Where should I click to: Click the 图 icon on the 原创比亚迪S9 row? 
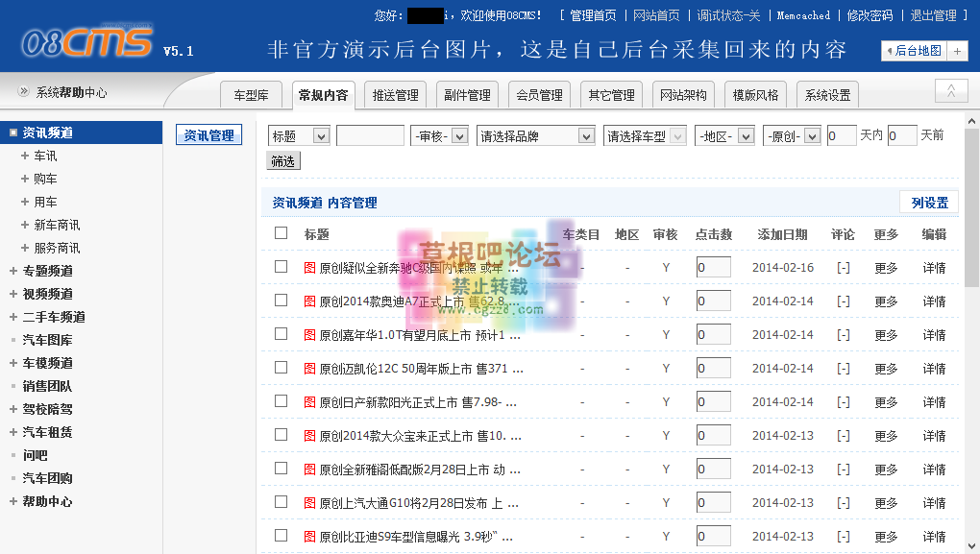point(308,535)
